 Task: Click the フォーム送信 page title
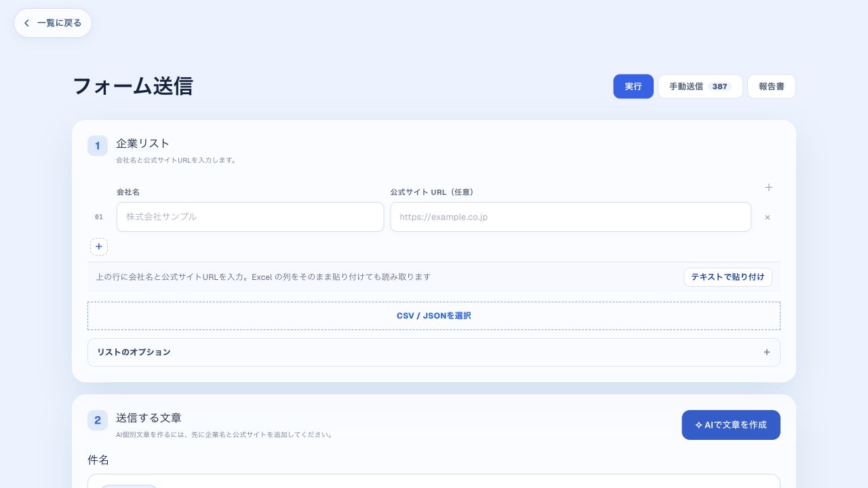point(132,86)
